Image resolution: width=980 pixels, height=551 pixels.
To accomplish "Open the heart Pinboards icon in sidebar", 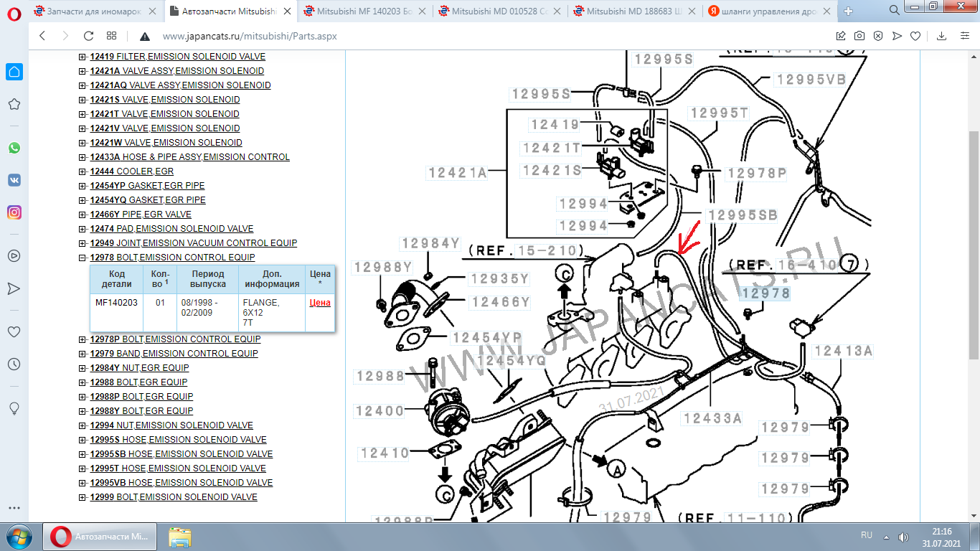I will click(x=14, y=332).
